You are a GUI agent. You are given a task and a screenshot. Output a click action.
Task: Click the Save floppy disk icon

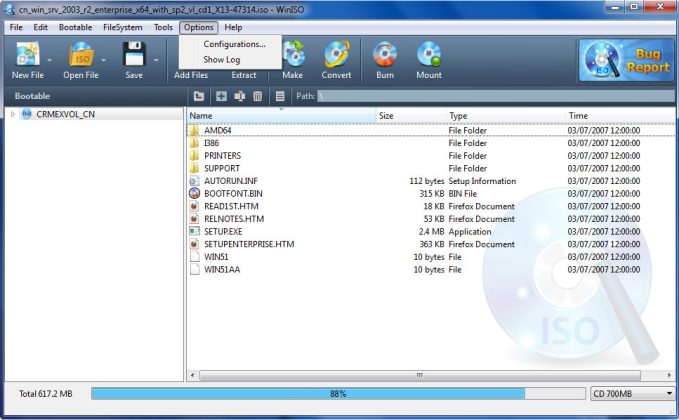134,54
